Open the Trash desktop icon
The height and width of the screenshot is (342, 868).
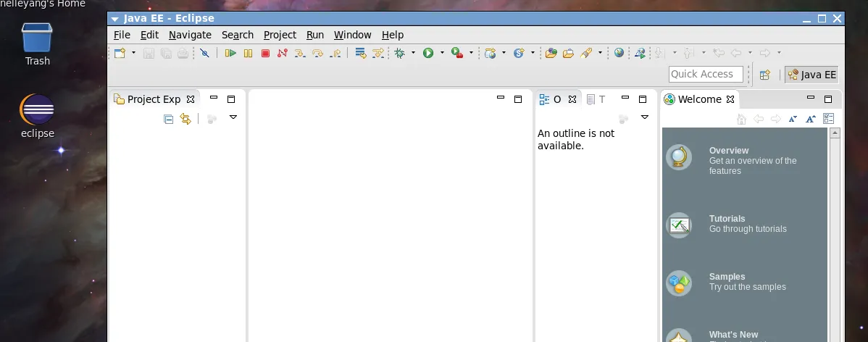click(37, 44)
